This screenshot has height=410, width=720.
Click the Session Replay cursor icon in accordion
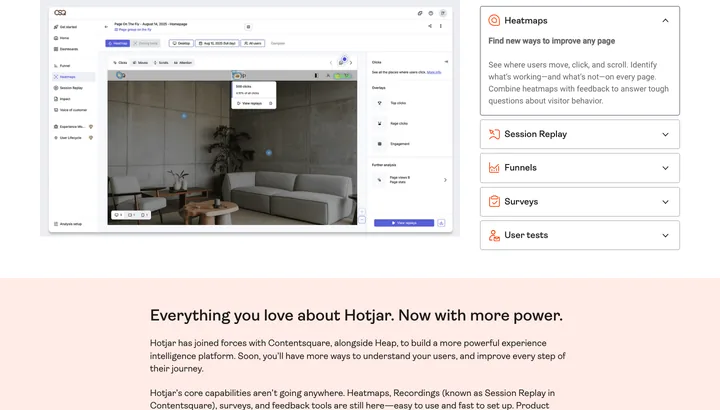[x=494, y=134]
